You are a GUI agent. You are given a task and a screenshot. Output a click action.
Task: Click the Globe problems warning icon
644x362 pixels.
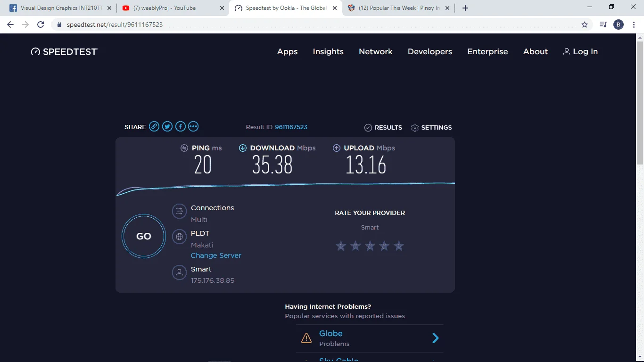306,338
